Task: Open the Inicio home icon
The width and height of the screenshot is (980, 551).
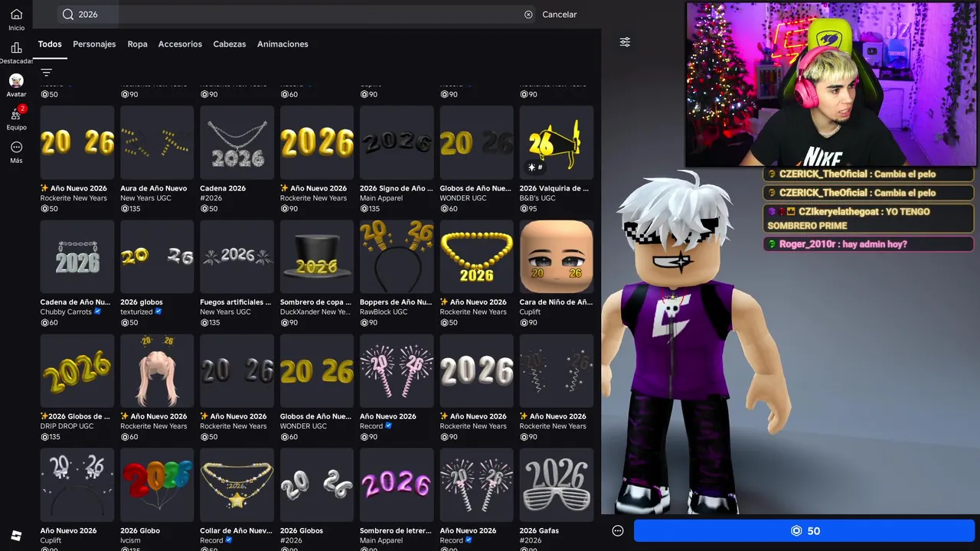Action: click(x=16, y=15)
